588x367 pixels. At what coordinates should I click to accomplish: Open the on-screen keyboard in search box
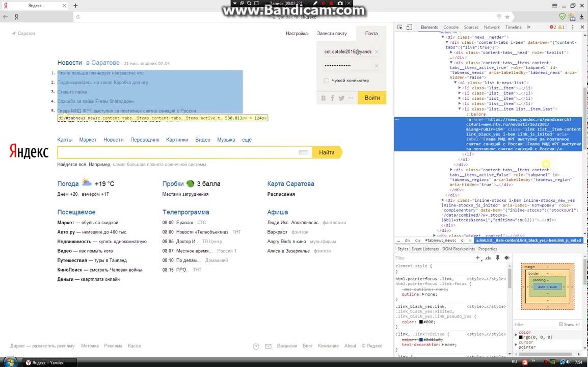pyautogui.click(x=303, y=152)
